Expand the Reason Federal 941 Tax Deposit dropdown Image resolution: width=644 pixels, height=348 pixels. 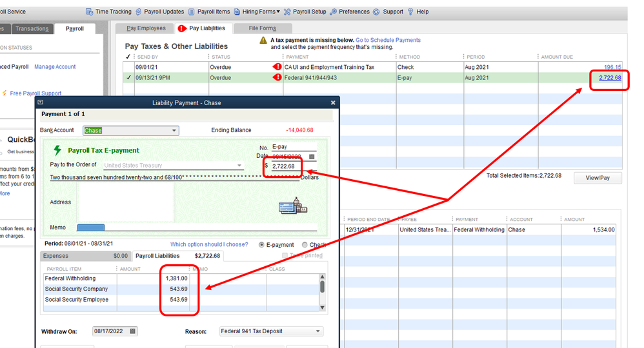point(318,331)
